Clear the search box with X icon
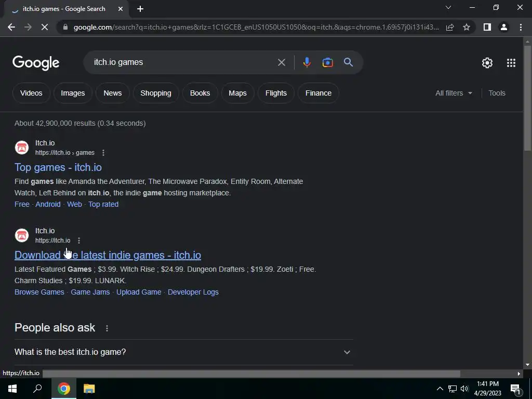The image size is (532, 399). [x=281, y=62]
